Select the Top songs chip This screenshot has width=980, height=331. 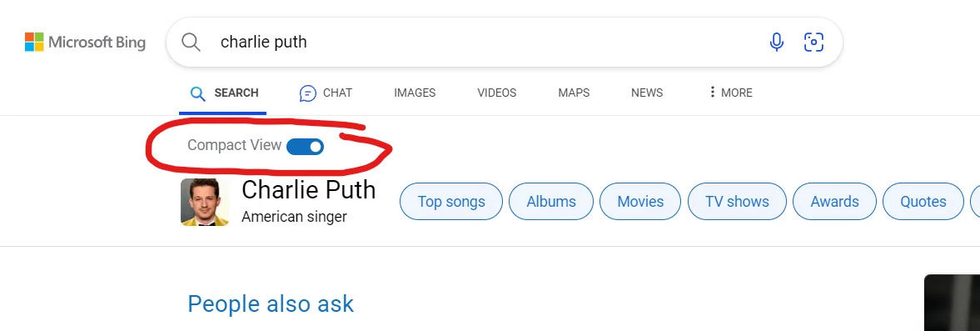[451, 202]
